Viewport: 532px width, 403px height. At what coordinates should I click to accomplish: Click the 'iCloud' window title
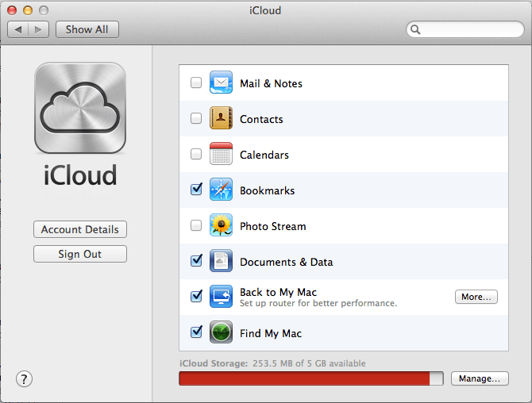(265, 10)
